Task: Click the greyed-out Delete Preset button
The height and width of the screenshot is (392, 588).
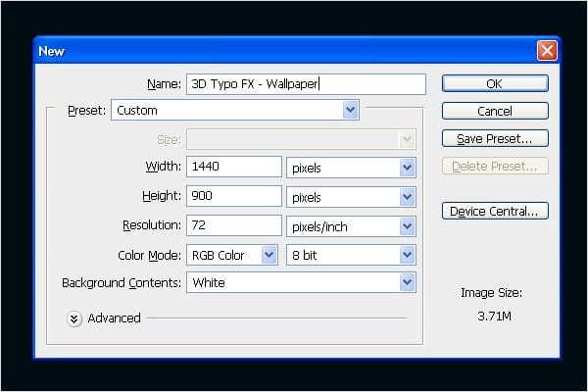Action: 494,166
